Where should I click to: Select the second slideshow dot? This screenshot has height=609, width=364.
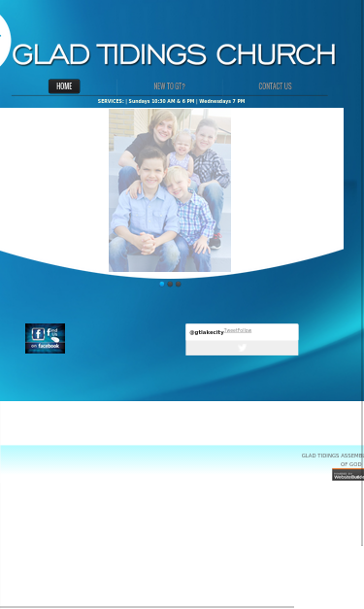(x=170, y=284)
